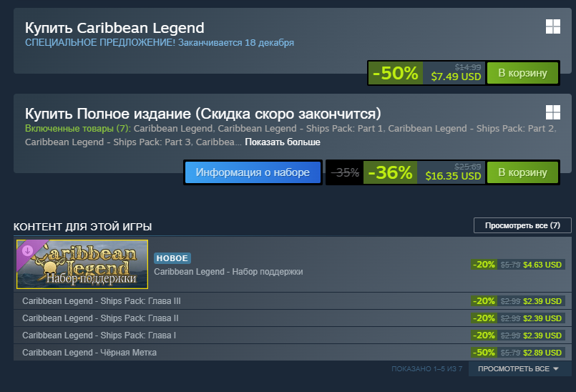The height and width of the screenshot is (392, 576).
Task: Click Просмотреть все (7) button
Action: (x=522, y=225)
